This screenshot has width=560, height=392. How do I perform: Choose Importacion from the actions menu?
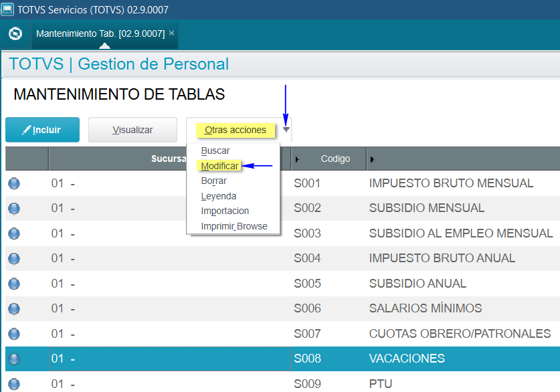pos(225,211)
